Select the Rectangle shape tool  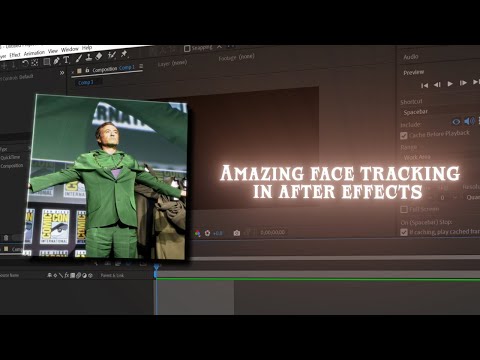pos(47,62)
